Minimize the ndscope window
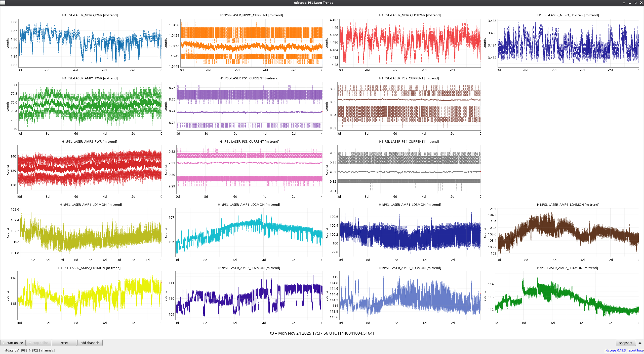This screenshot has width=644, height=354. [x=630, y=3]
